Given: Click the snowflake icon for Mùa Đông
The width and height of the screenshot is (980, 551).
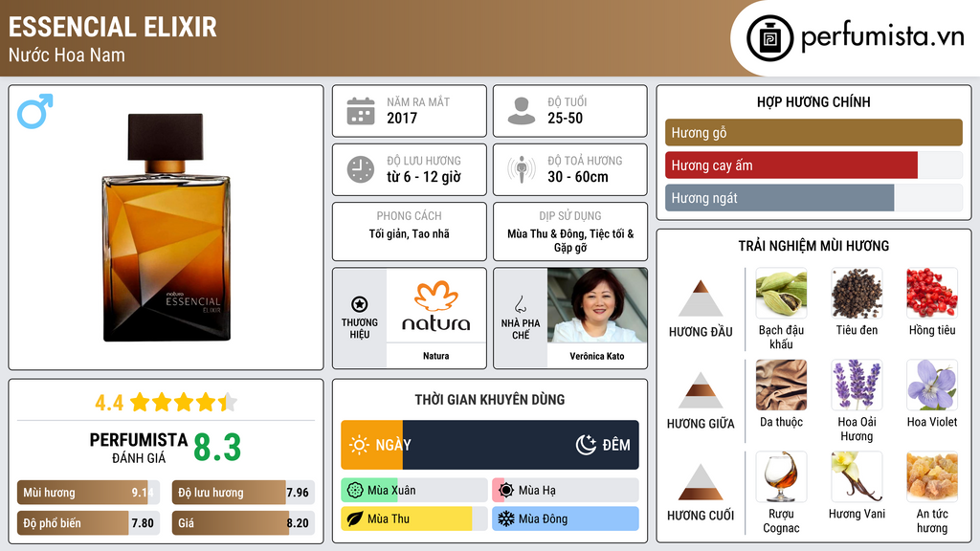Looking at the screenshot, I should 506,519.
